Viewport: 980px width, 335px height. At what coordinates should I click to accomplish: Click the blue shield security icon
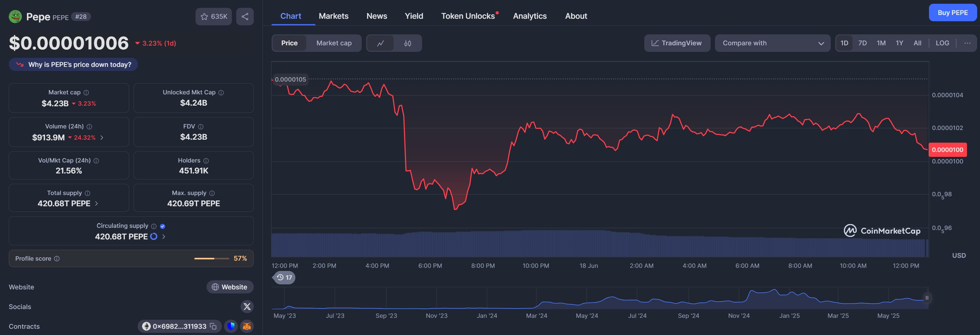pos(231,326)
